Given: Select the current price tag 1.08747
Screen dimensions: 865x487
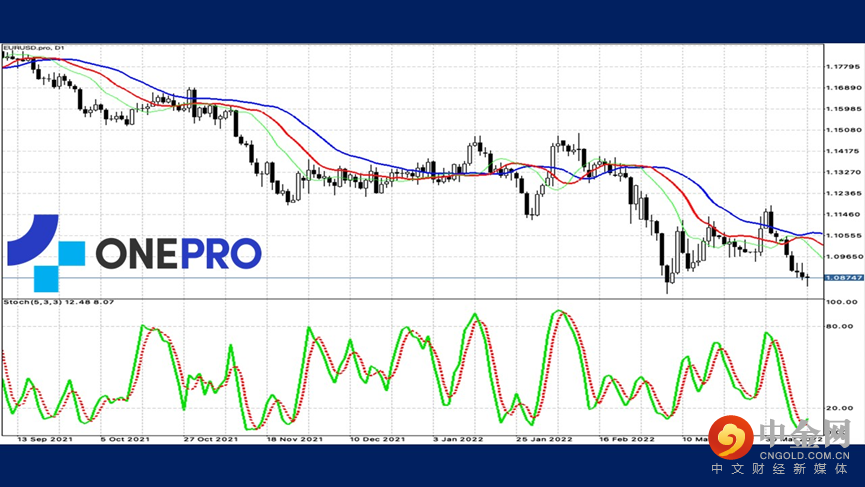Looking at the screenshot, I should (x=842, y=277).
